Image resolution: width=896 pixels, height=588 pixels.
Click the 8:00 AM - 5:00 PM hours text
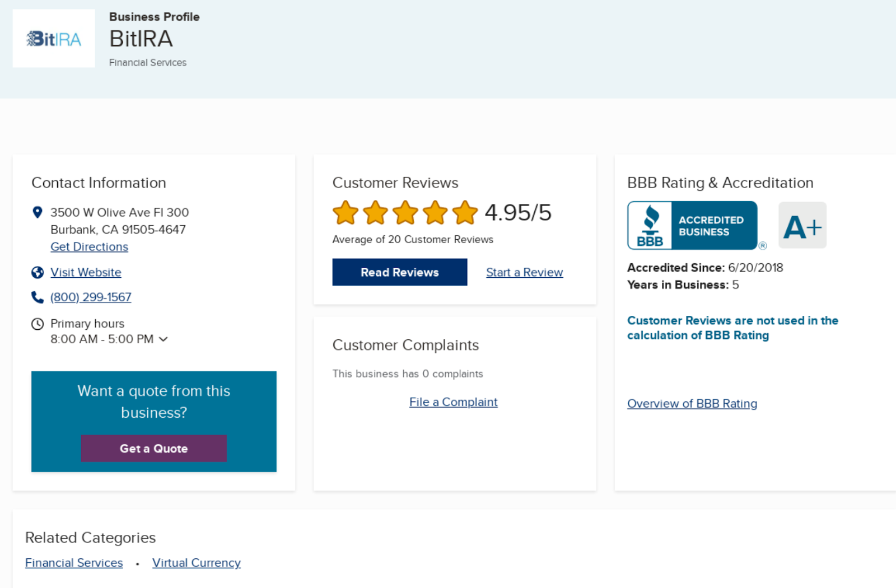pos(102,339)
